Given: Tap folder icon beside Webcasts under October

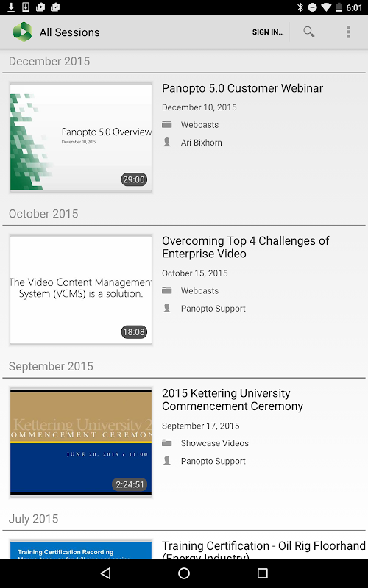Looking at the screenshot, I should tap(167, 290).
